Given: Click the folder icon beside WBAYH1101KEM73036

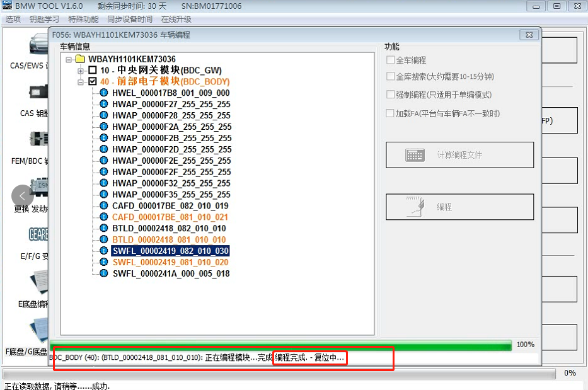Looking at the screenshot, I should 80,59.
